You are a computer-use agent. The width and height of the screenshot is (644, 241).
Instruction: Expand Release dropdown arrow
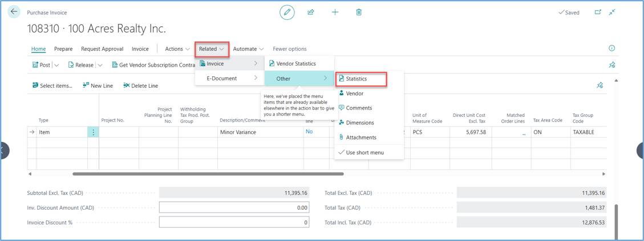coord(100,65)
